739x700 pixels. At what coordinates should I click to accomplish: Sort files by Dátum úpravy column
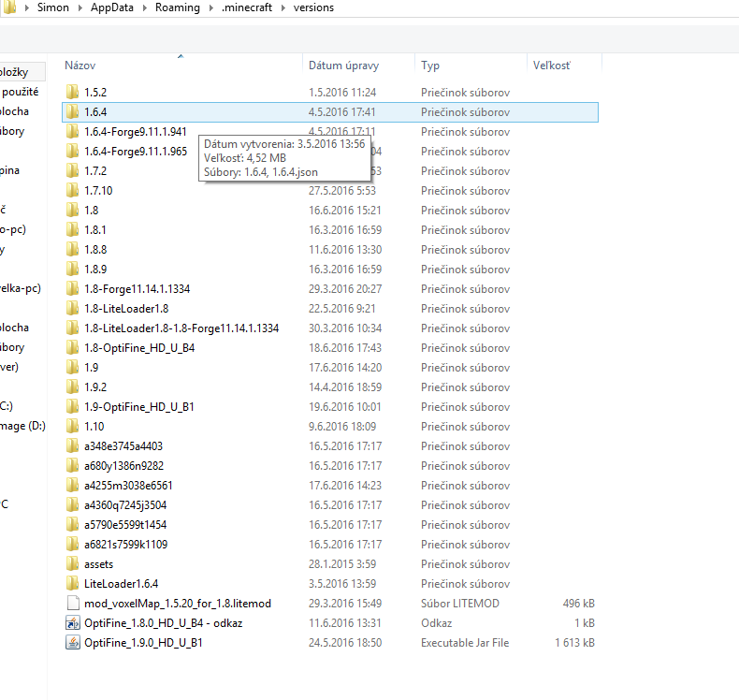point(343,66)
